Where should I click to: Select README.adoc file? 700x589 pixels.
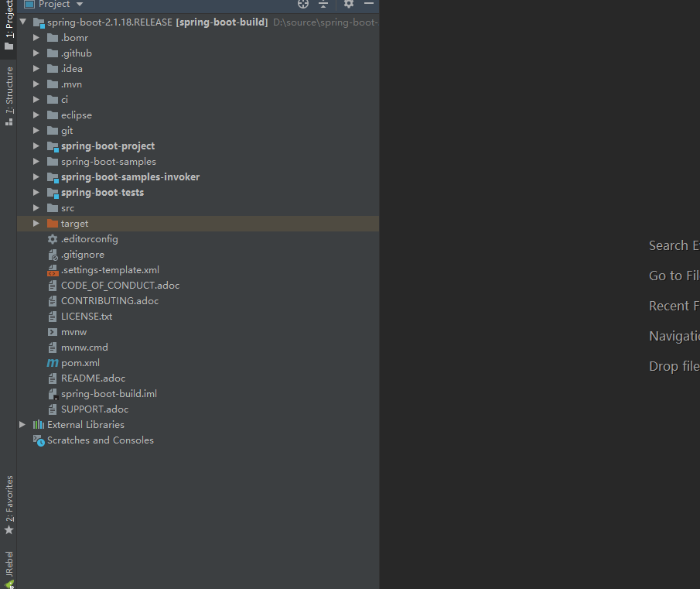click(93, 378)
